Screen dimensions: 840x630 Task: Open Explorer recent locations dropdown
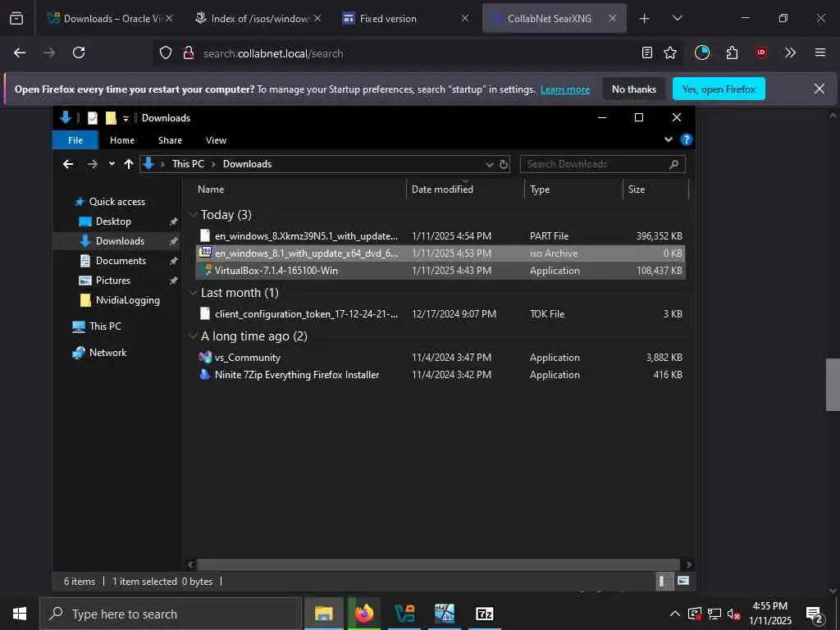(x=112, y=164)
